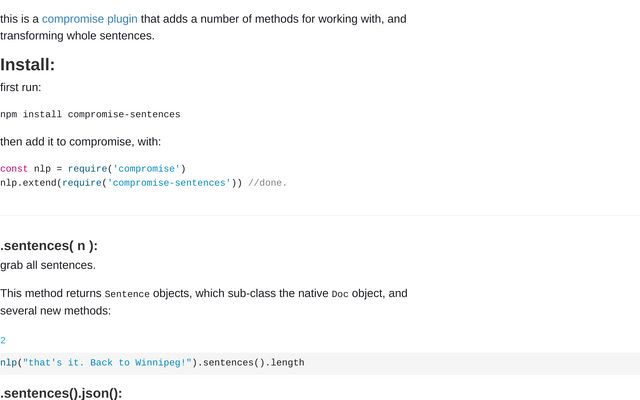Focus the nlp Winnipeg code editor line
Screen dimensions: 640x400
[320, 363]
